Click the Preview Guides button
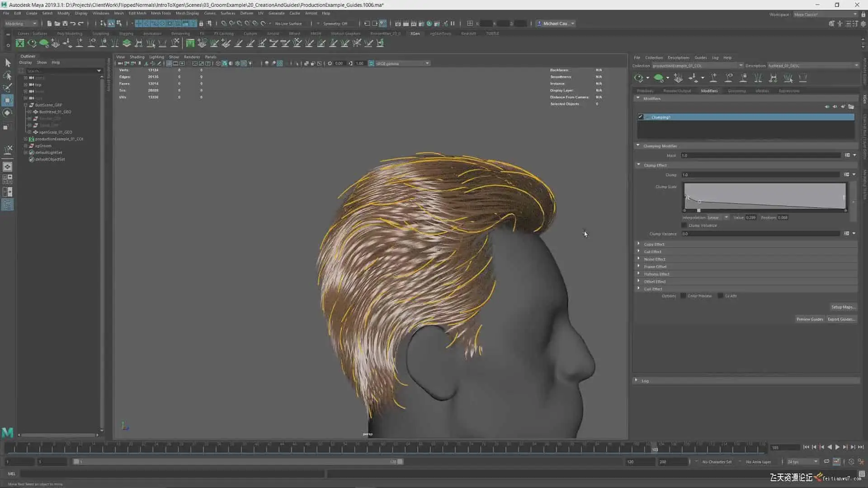The height and width of the screenshot is (488, 868). [x=810, y=319]
